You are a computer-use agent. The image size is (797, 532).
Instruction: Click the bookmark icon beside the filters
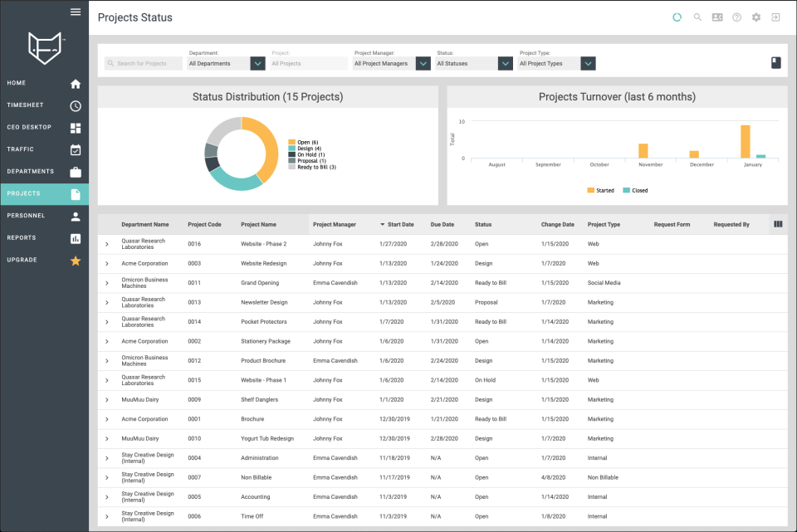click(775, 62)
